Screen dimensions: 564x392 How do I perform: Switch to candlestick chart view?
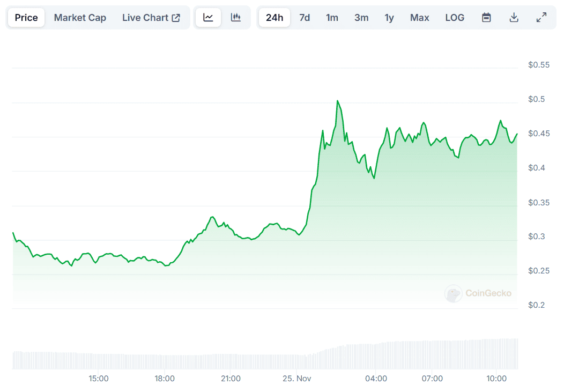coord(236,18)
